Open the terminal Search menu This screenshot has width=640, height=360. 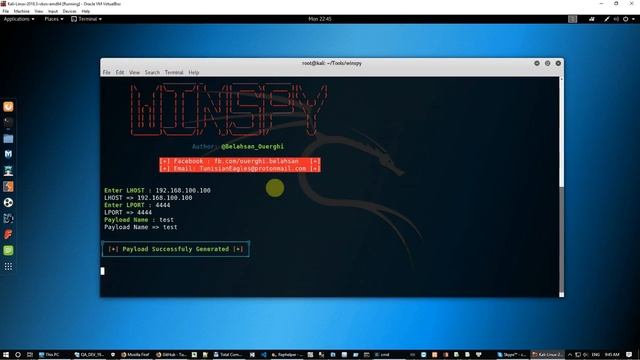click(x=152, y=72)
